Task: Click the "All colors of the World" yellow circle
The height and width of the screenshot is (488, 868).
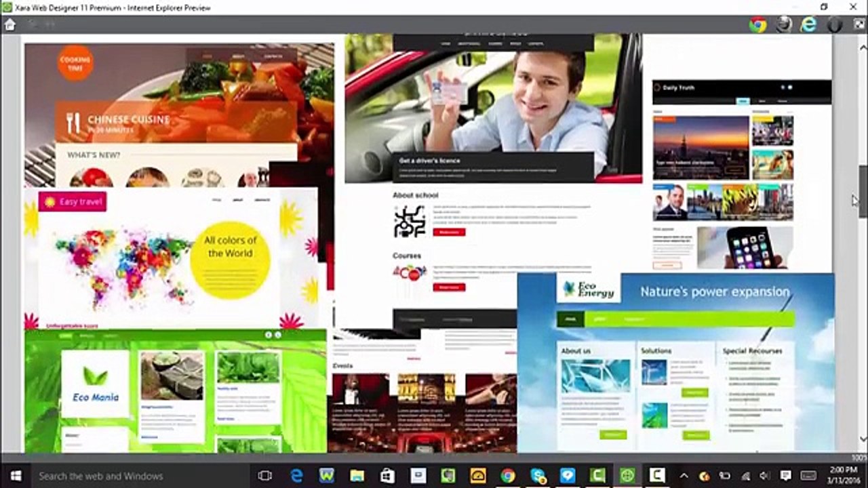Action: [x=231, y=260]
